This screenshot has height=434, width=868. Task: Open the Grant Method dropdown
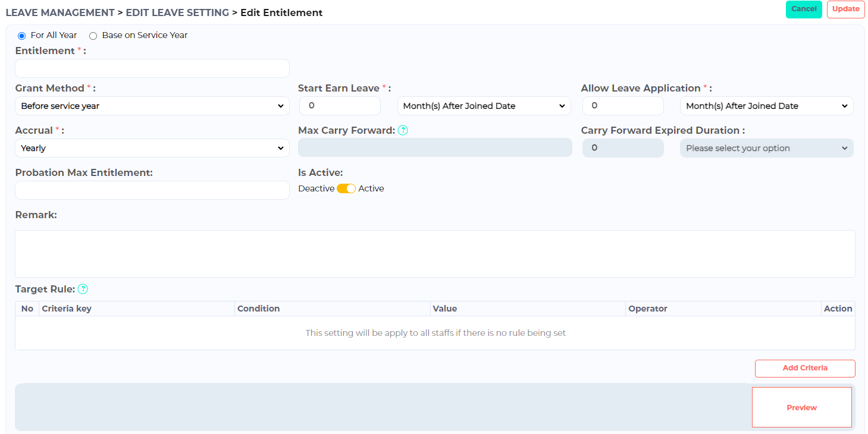click(152, 106)
